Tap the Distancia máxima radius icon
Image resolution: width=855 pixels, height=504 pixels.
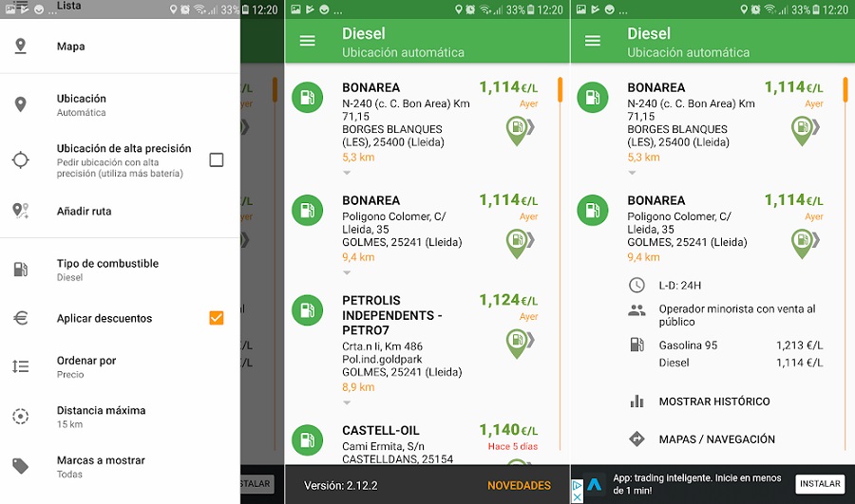20,416
